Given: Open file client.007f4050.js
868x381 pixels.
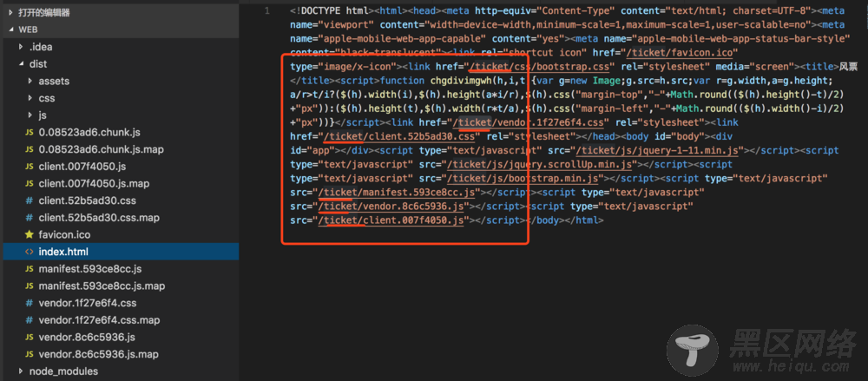Looking at the screenshot, I should coord(82,167).
